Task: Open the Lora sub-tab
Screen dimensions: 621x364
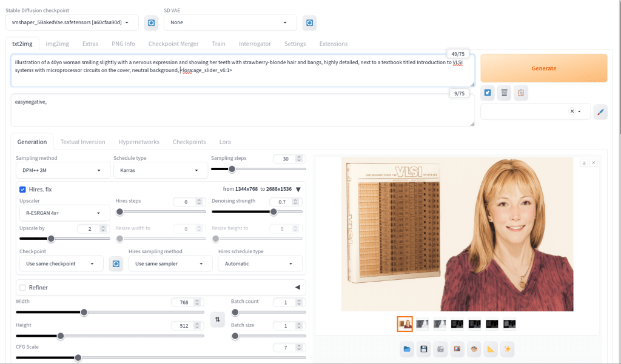Action: tap(225, 142)
